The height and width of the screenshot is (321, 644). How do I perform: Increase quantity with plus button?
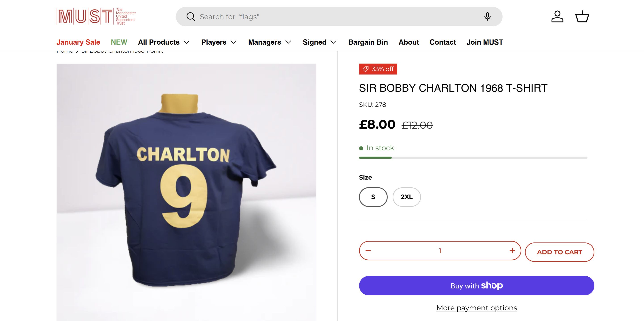(x=512, y=251)
